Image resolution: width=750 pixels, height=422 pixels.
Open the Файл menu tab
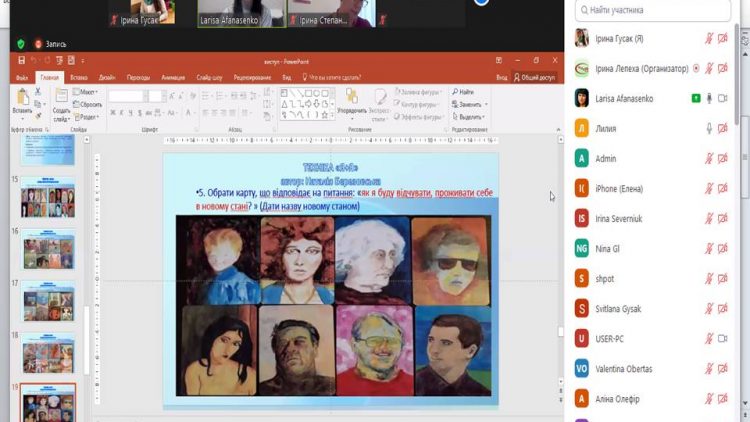22,77
